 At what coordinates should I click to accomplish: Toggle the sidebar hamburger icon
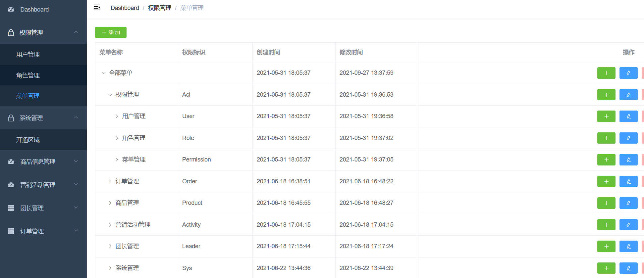(97, 8)
